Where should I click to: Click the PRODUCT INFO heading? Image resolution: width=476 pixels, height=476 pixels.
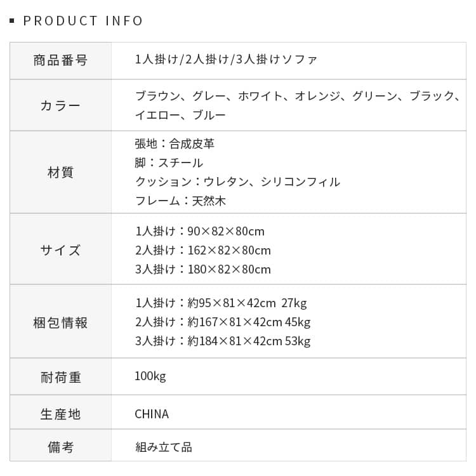click(83, 21)
